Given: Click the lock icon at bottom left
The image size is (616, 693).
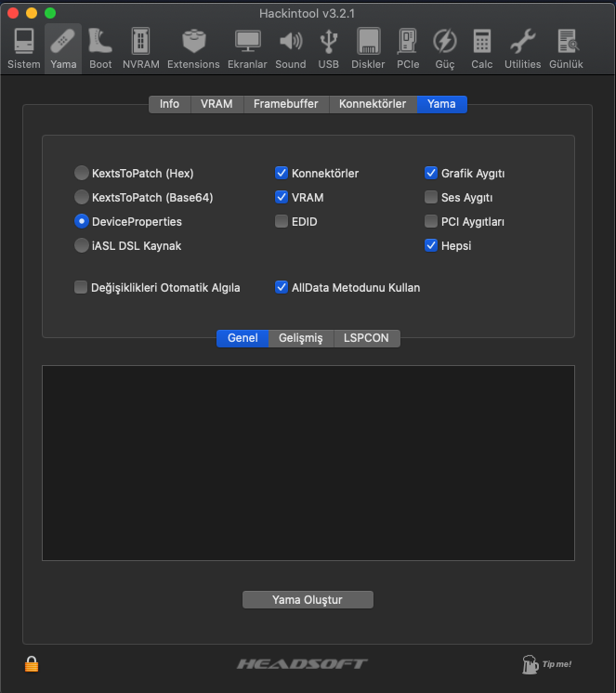Looking at the screenshot, I should [x=32, y=664].
